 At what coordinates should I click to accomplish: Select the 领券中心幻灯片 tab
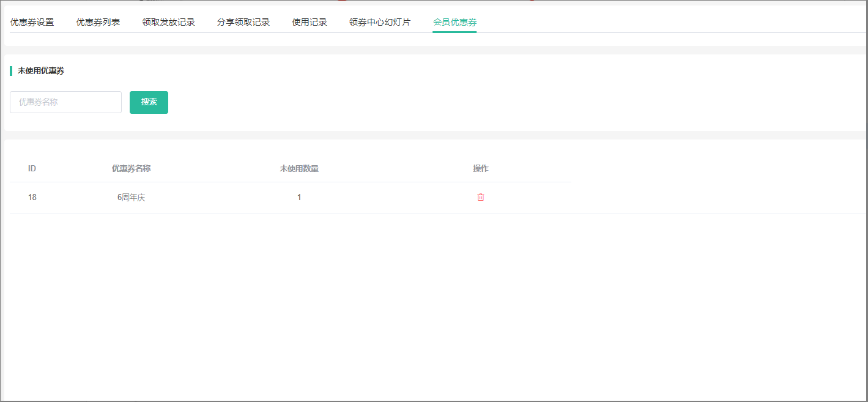pos(380,23)
